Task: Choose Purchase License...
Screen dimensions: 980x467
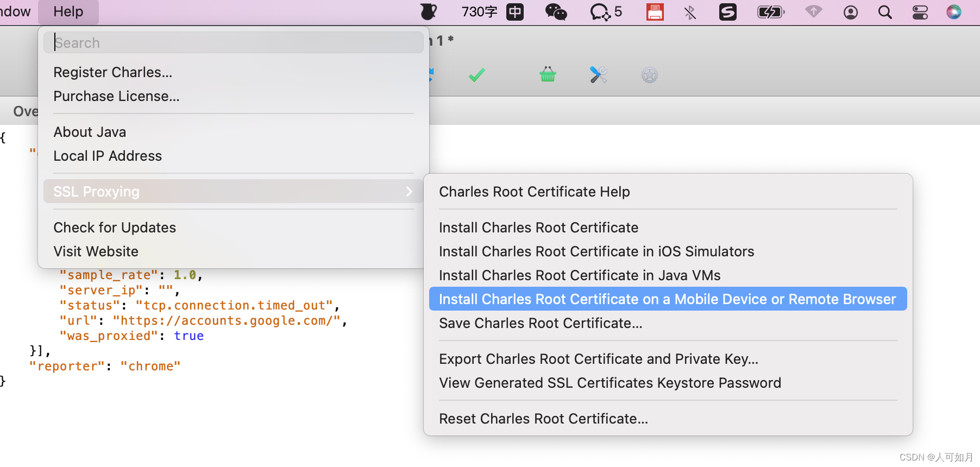Action: [x=117, y=96]
